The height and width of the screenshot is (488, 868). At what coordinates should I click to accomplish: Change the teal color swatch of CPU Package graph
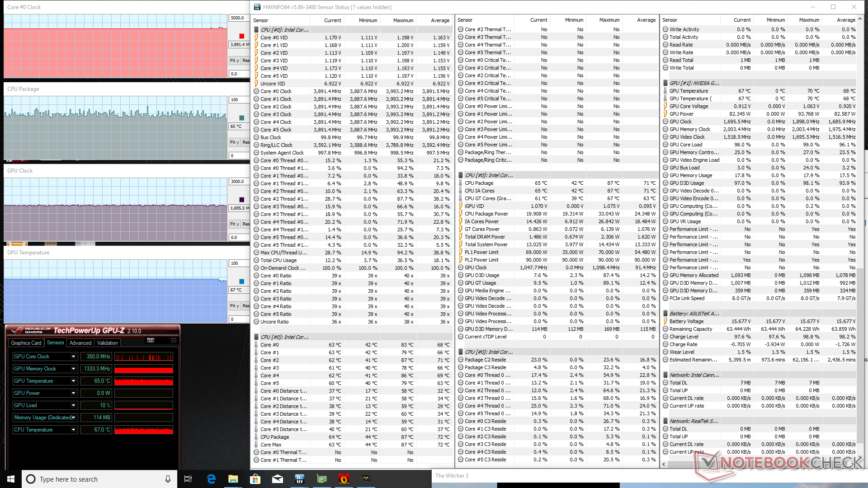click(242, 118)
